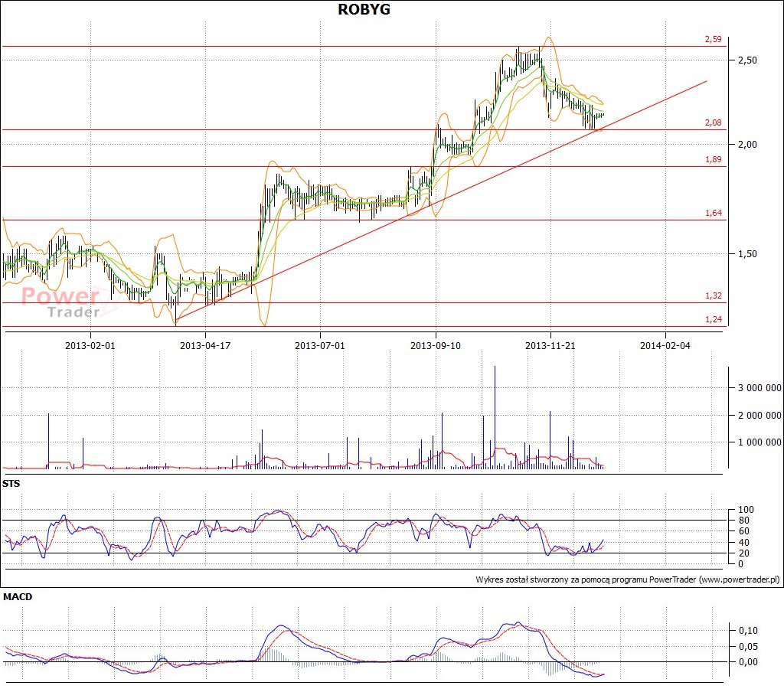Click the STS axis value 100
The image size is (784, 692).
[746, 510]
